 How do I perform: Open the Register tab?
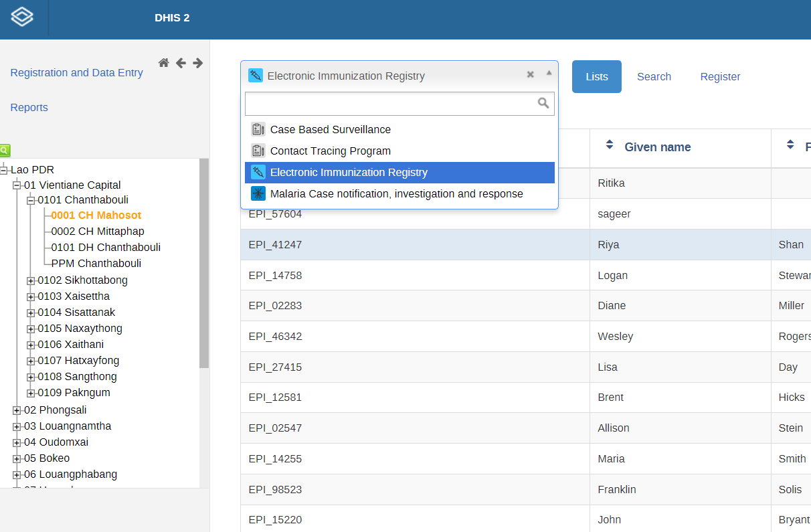tap(720, 77)
